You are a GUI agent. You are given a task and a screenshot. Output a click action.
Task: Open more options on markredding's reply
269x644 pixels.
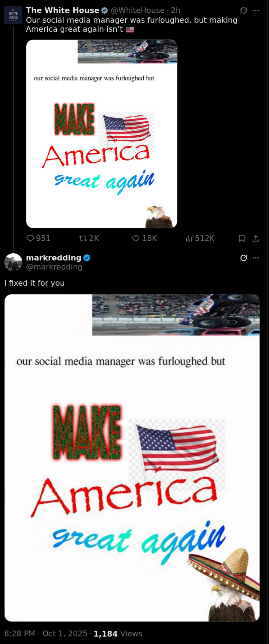[256, 258]
